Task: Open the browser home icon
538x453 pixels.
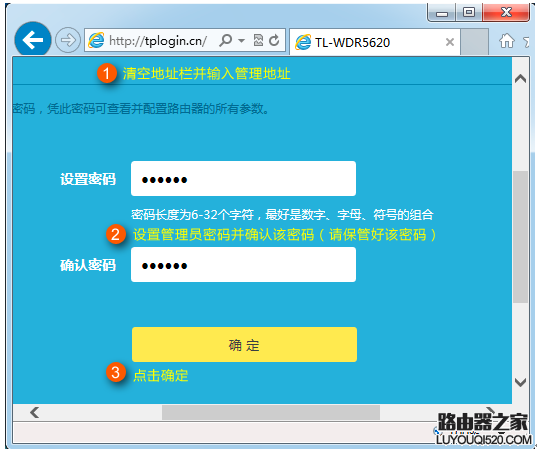Action: pyautogui.click(x=506, y=41)
